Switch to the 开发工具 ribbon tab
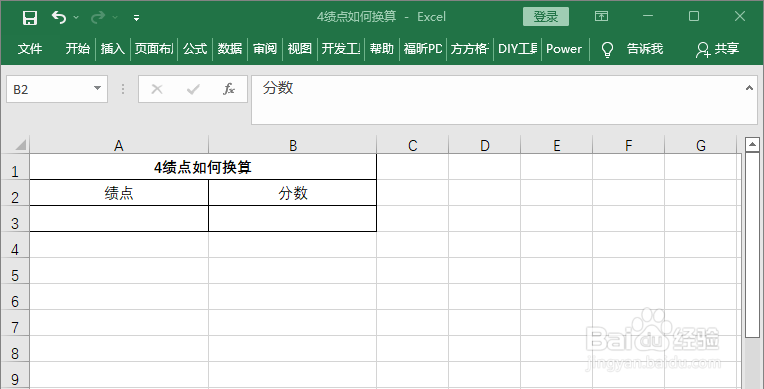 [341, 49]
